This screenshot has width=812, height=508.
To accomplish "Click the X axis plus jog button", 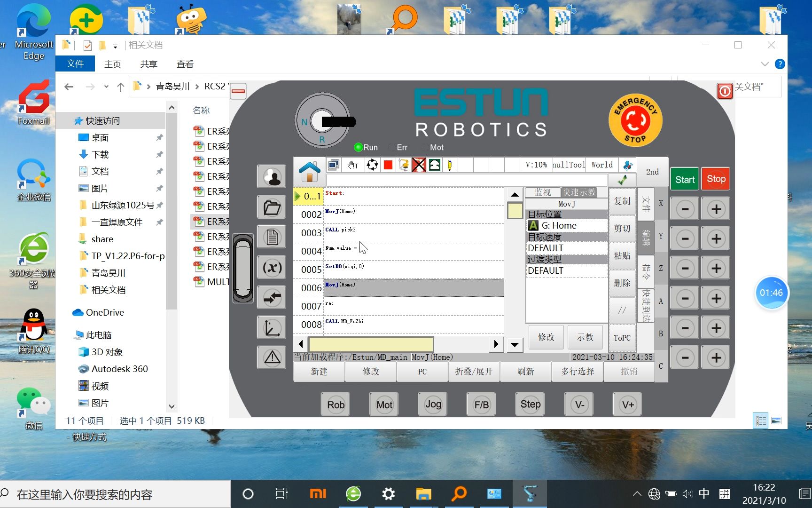I will tap(716, 209).
